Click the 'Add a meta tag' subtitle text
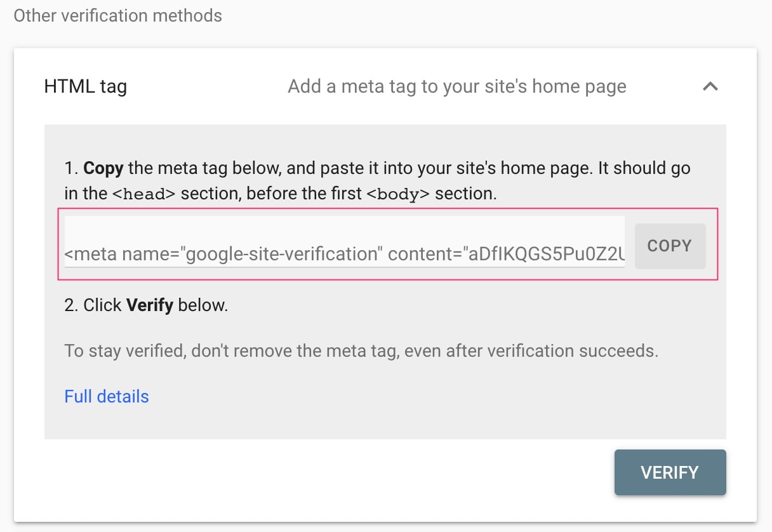Image resolution: width=772 pixels, height=532 pixels. click(x=457, y=86)
